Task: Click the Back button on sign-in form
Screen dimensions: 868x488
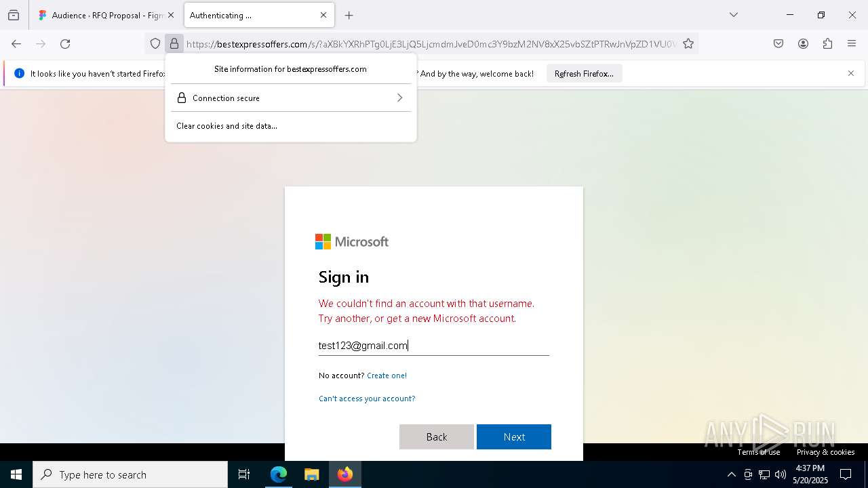Action: click(437, 437)
